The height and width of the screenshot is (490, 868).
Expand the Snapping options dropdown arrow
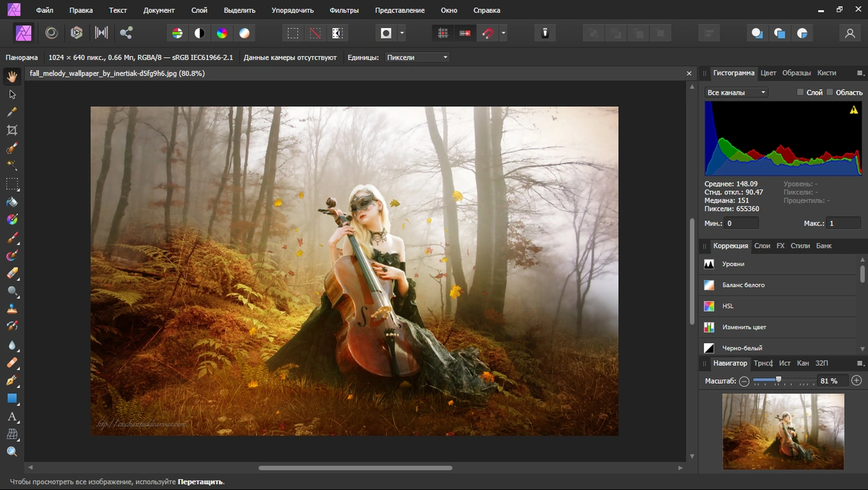(x=503, y=33)
